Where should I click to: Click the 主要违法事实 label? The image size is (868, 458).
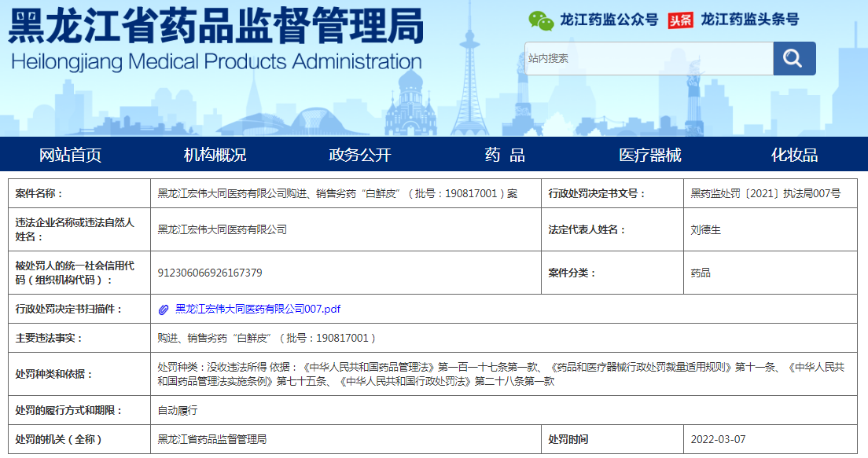point(49,338)
